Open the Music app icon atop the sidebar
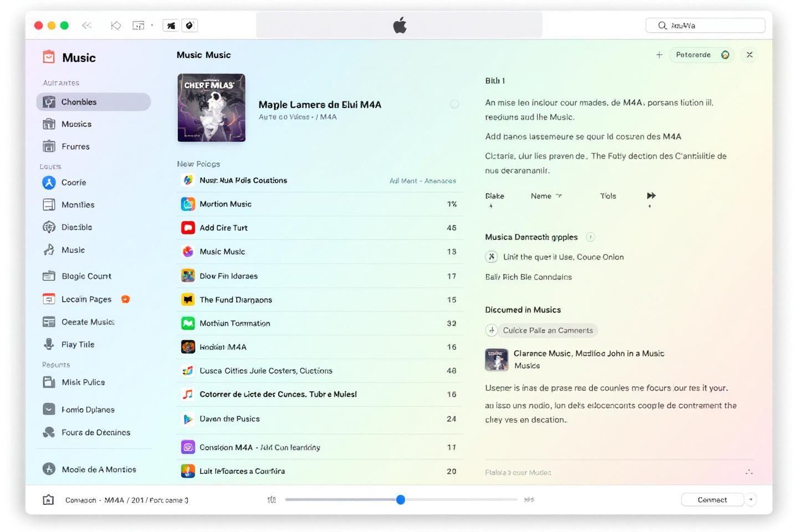This screenshot has width=798, height=532. [49, 57]
